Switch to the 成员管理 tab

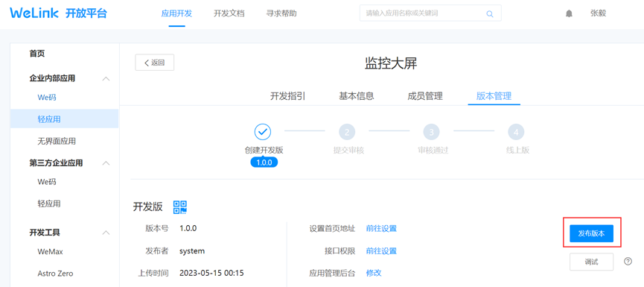pyautogui.click(x=425, y=96)
